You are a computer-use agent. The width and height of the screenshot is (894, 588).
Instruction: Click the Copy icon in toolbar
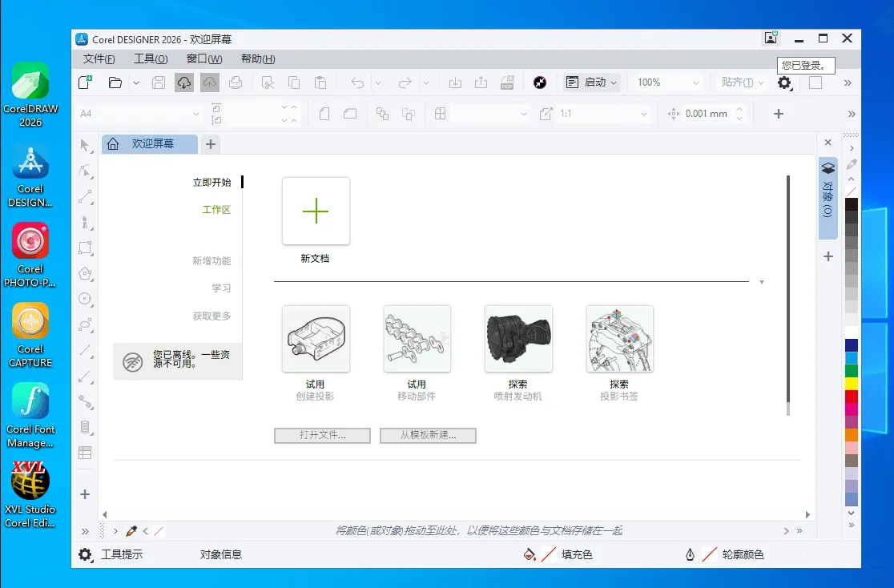(294, 83)
